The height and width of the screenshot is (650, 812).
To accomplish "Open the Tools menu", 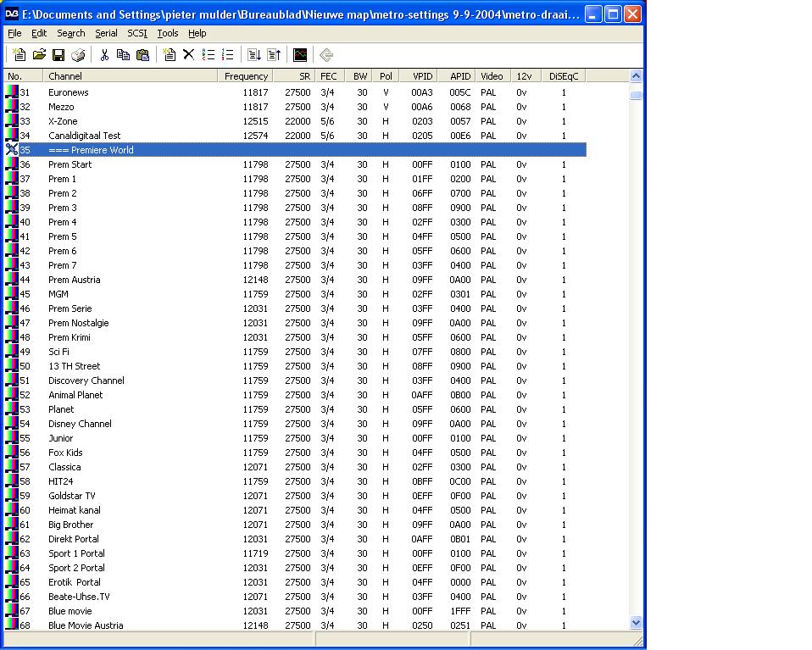I will (x=167, y=33).
